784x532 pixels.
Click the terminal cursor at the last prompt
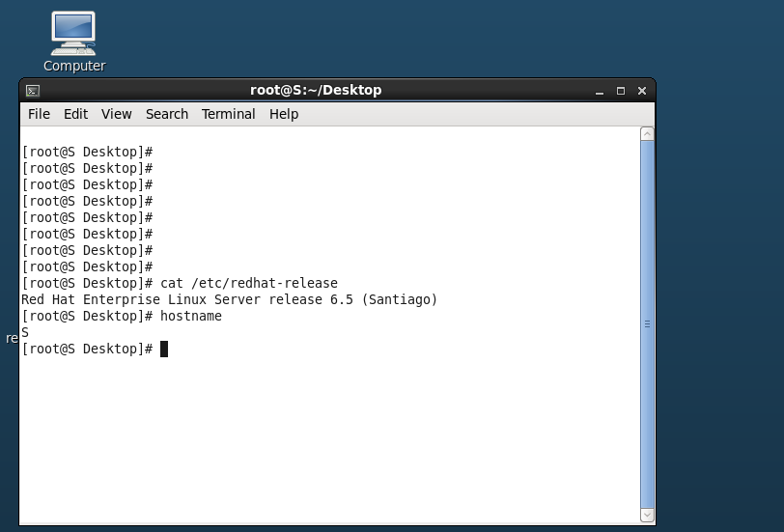164,349
